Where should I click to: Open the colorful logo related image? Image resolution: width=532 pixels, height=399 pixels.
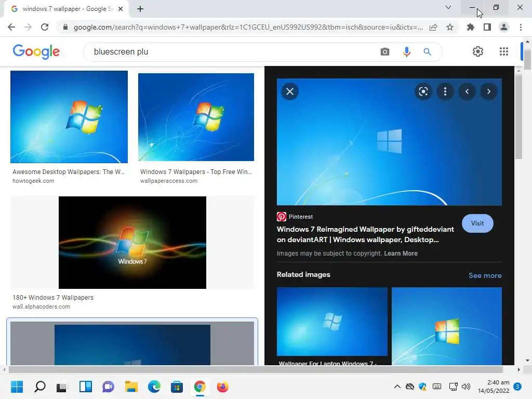point(446,326)
